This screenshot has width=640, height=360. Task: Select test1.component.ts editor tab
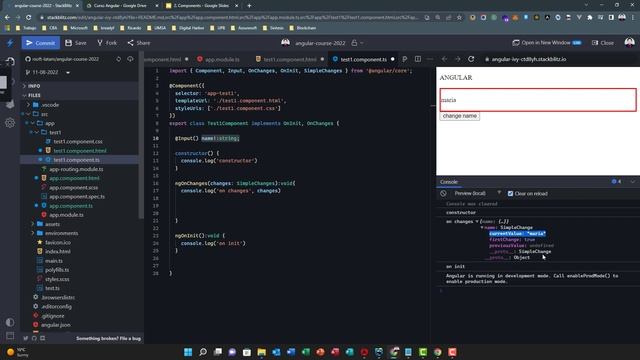(x=363, y=59)
